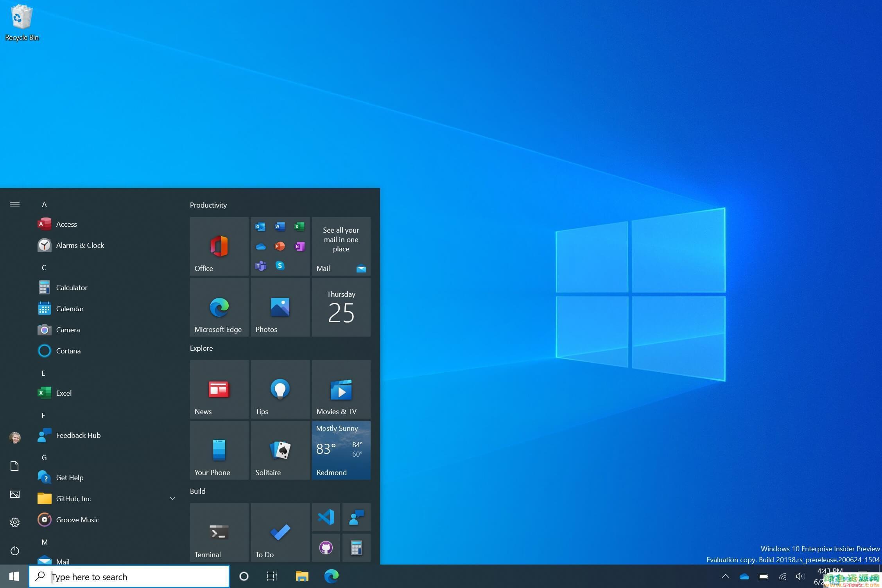Launch Teams from the Office apps tile
This screenshot has width=882, height=588.
[x=260, y=266]
